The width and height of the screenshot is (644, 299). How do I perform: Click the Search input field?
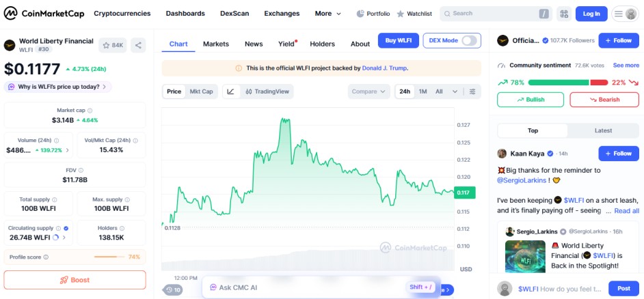496,14
